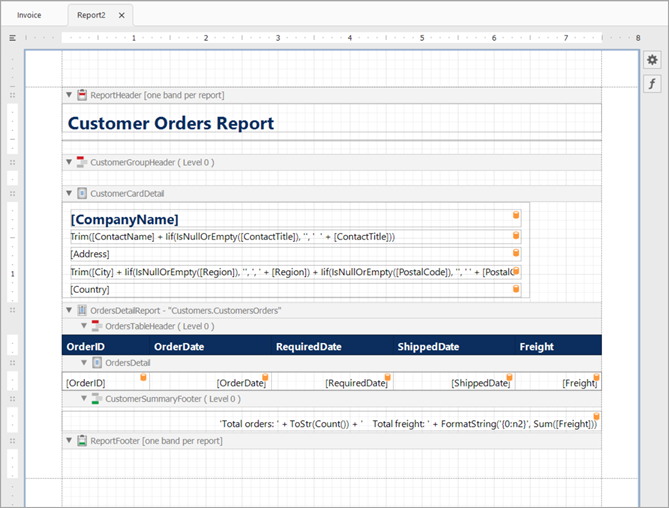Select the [RequiredDate] detail cell

click(x=332, y=382)
